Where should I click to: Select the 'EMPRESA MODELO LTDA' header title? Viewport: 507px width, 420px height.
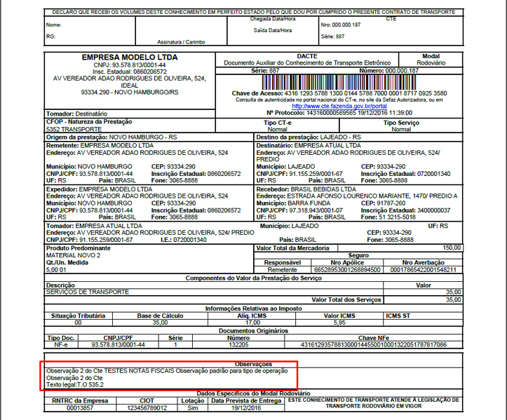coord(130,57)
